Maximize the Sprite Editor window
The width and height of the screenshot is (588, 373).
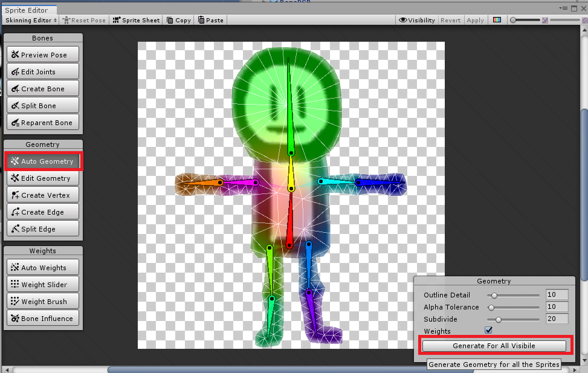(573, 8)
